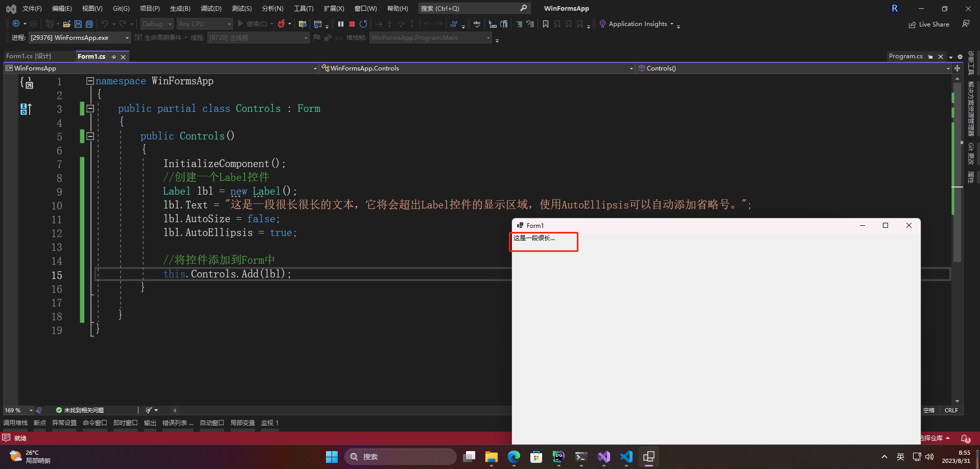The height and width of the screenshot is (469, 980).
Task: Open the Any CPU platform dropdown
Action: 205,24
